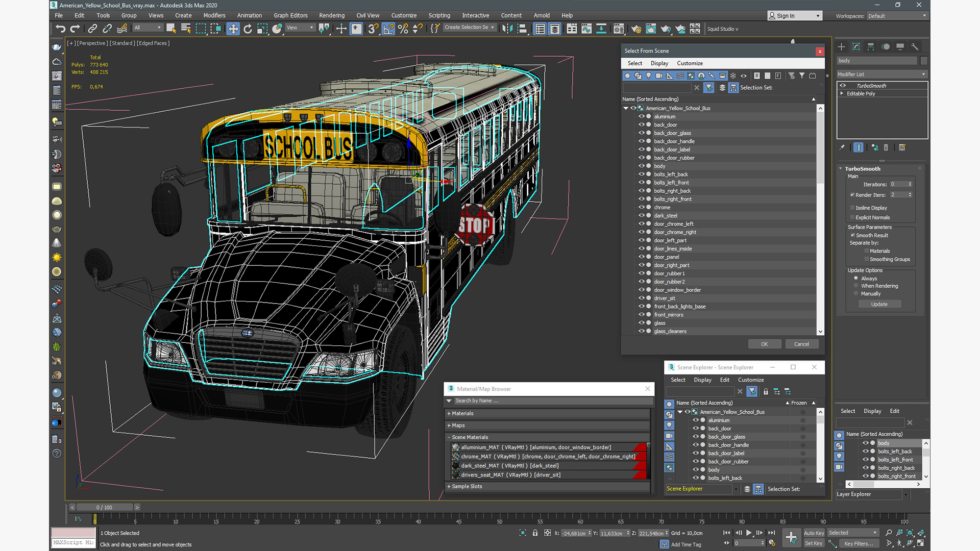The width and height of the screenshot is (980, 551).
Task: Open Select by Name tool
Action: point(186,29)
